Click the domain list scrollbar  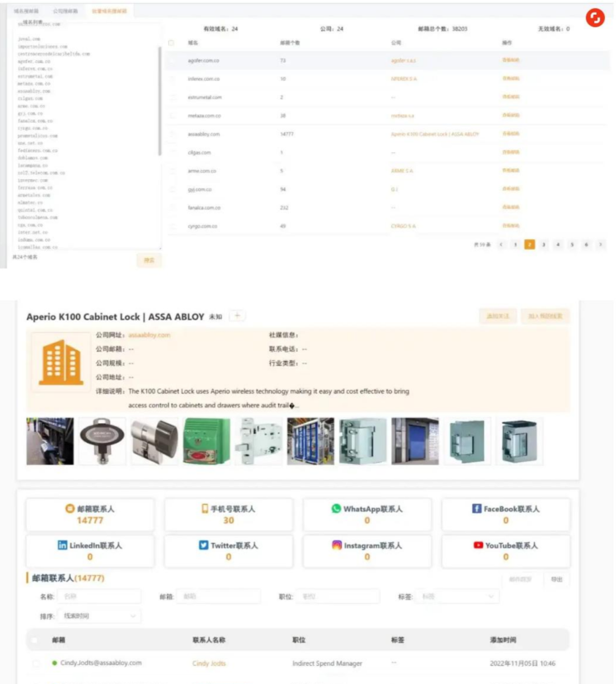tap(160, 101)
